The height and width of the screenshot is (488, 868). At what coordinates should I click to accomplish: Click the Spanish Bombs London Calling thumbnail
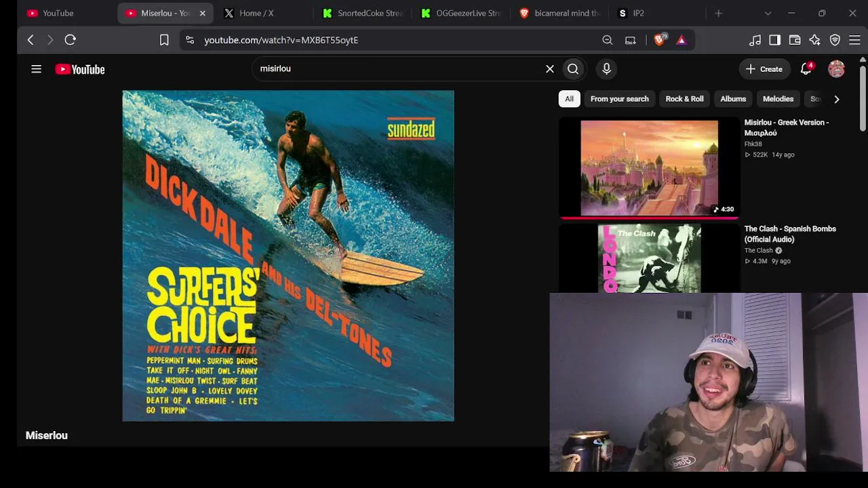point(649,258)
